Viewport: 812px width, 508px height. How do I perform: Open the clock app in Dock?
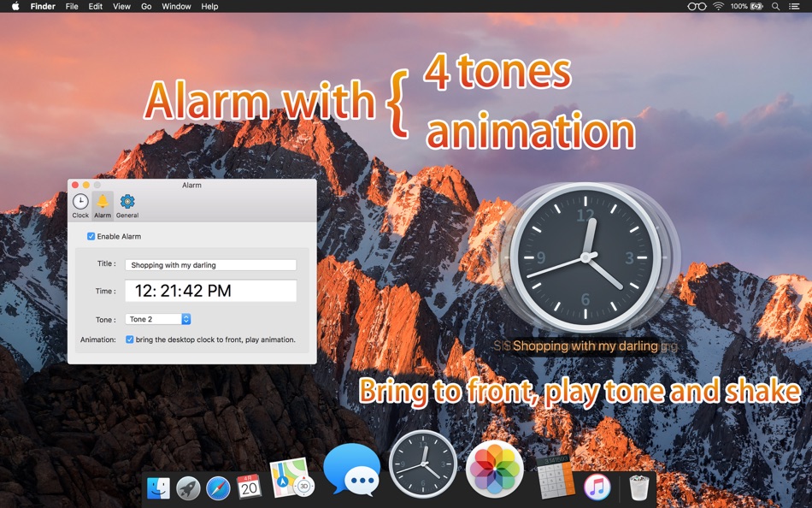[x=423, y=464]
